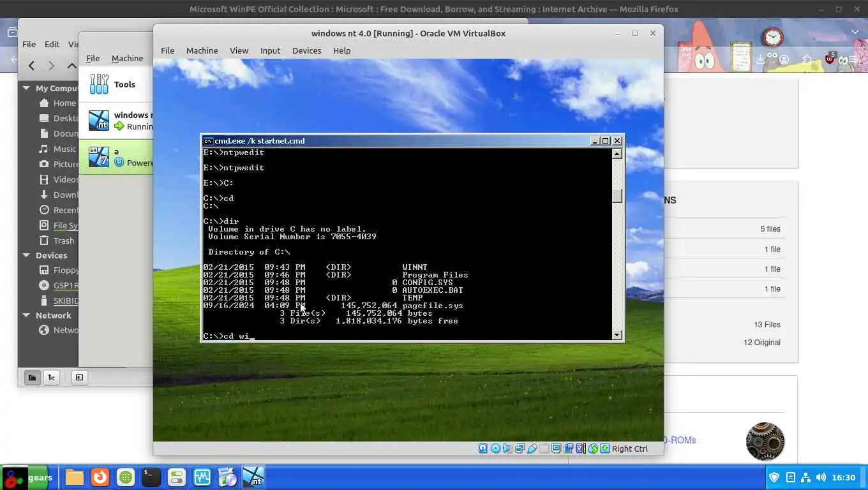The width and height of the screenshot is (868, 490).
Task: Open Downloads folder in file manager sidebar
Action: [x=57, y=195]
